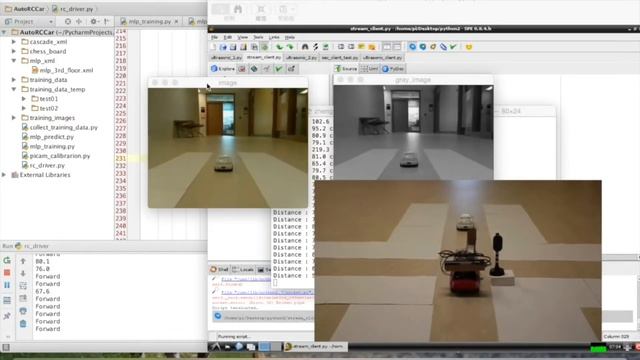Expand the cascade_xml folder
Viewport: 640px width, 360px height.
pos(14,42)
